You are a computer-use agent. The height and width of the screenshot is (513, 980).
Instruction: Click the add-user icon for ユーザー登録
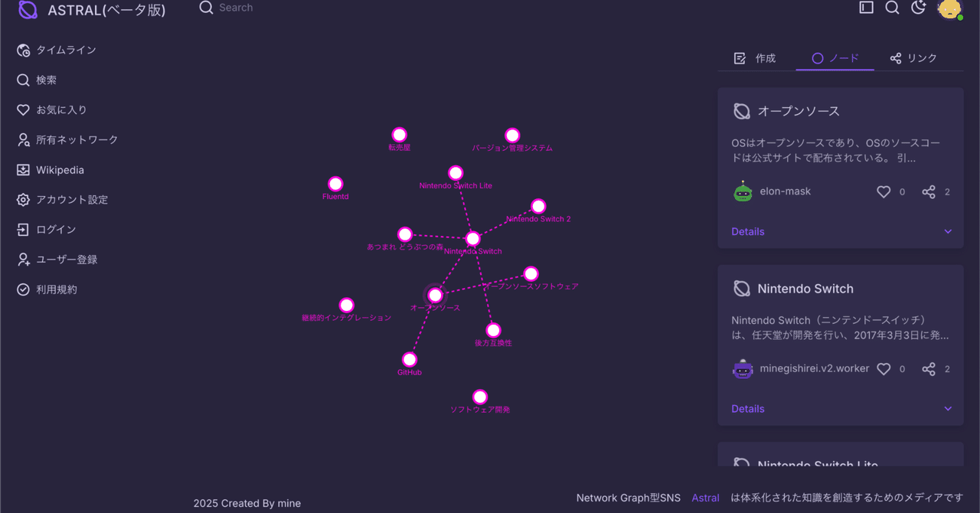tap(23, 260)
